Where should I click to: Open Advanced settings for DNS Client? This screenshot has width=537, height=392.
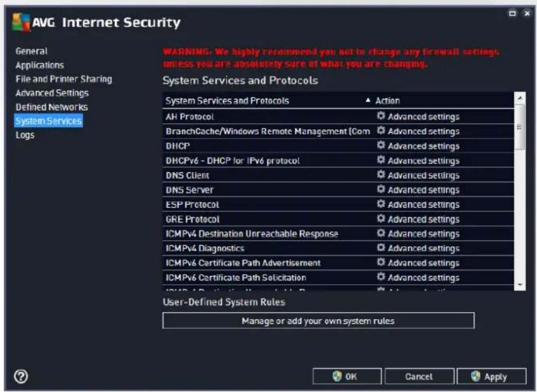[423, 175]
